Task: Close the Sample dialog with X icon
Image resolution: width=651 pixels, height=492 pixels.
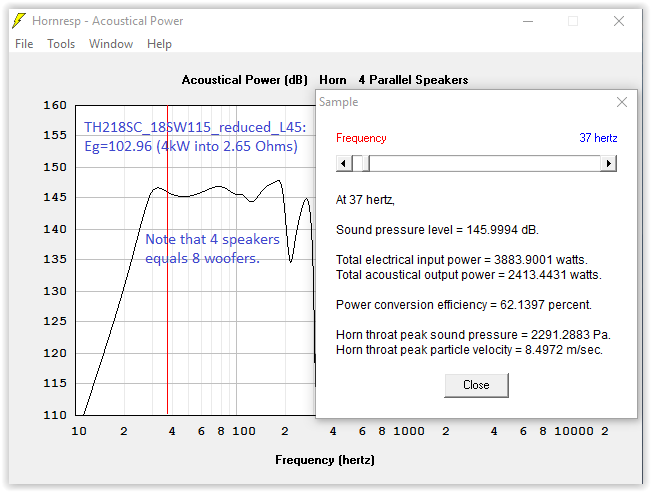Action: coord(622,102)
